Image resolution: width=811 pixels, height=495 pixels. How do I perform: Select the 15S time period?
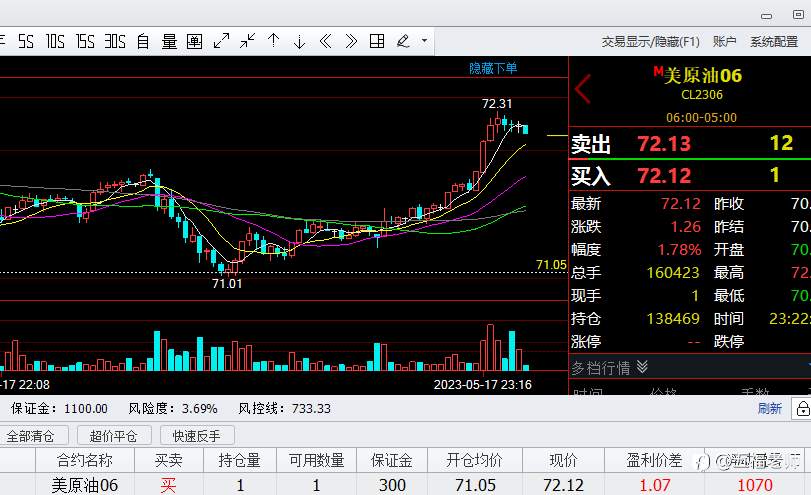(x=85, y=41)
